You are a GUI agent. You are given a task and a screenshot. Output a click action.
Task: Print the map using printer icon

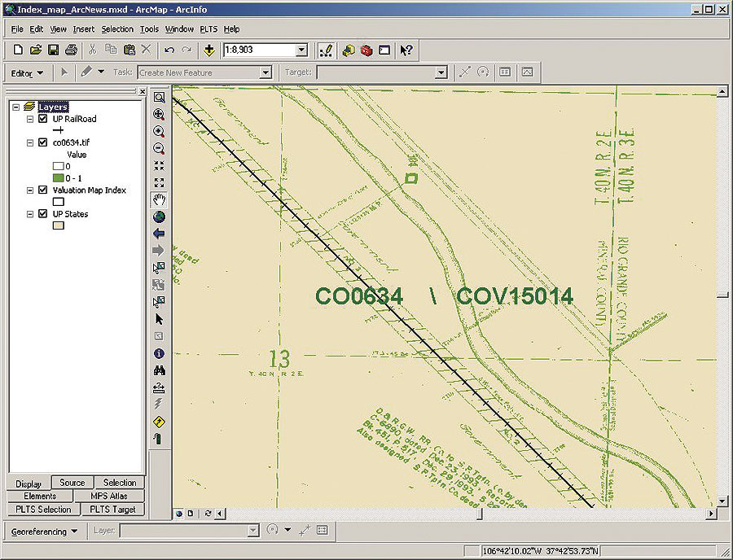71,50
